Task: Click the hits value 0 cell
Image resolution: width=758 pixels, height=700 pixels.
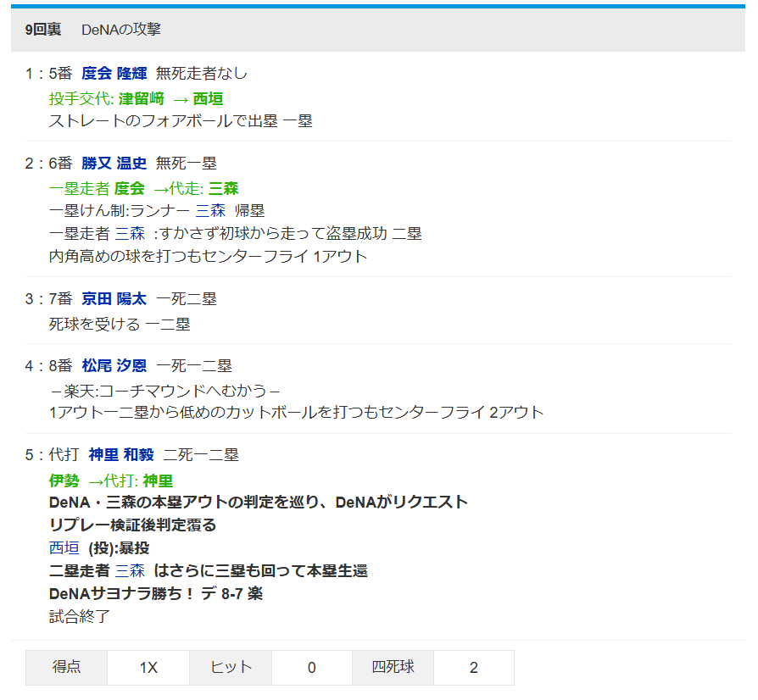Action: click(312, 667)
